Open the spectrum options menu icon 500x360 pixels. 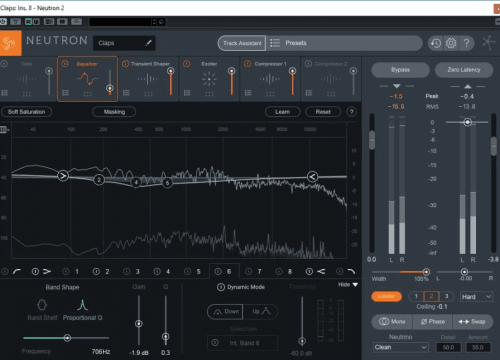coord(4,130)
